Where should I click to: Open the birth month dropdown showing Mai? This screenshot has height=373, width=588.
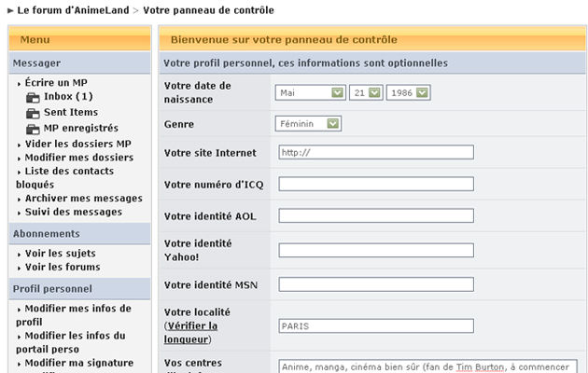point(310,92)
